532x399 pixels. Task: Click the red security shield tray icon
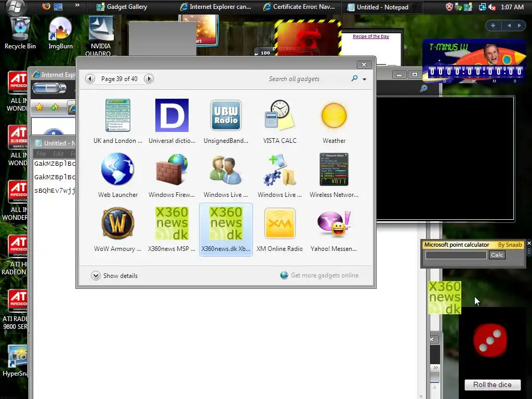pos(449,7)
